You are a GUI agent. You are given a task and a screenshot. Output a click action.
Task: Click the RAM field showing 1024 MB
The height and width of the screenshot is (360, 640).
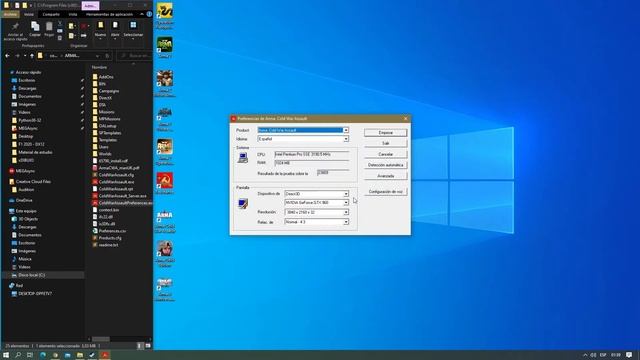point(312,163)
